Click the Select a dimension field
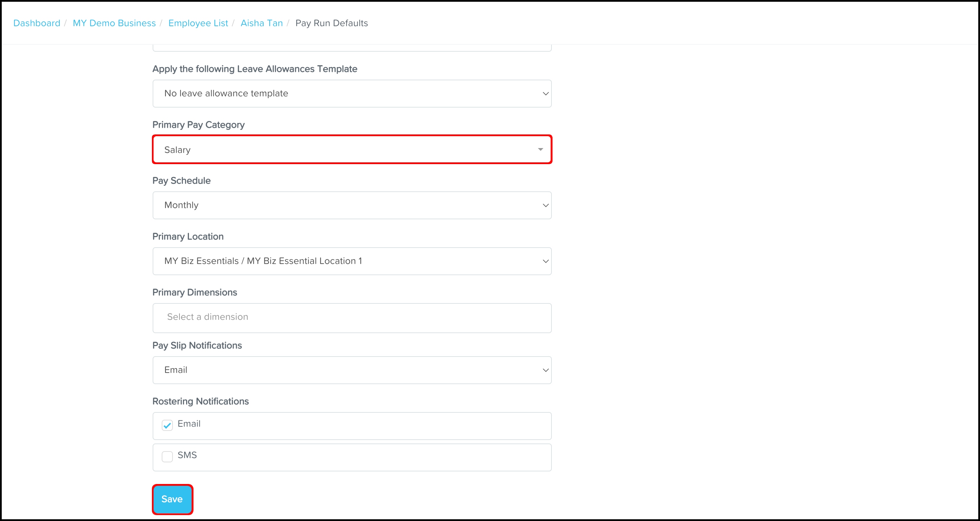 351,317
